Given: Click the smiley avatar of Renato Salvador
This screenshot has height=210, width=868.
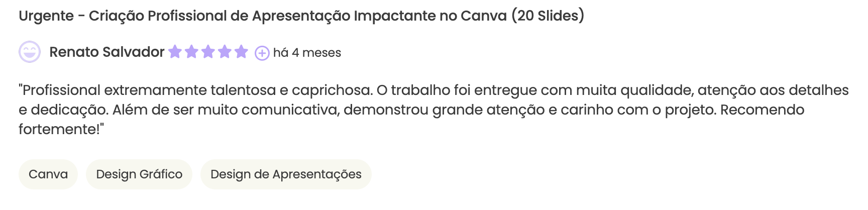Looking at the screenshot, I should [x=30, y=52].
